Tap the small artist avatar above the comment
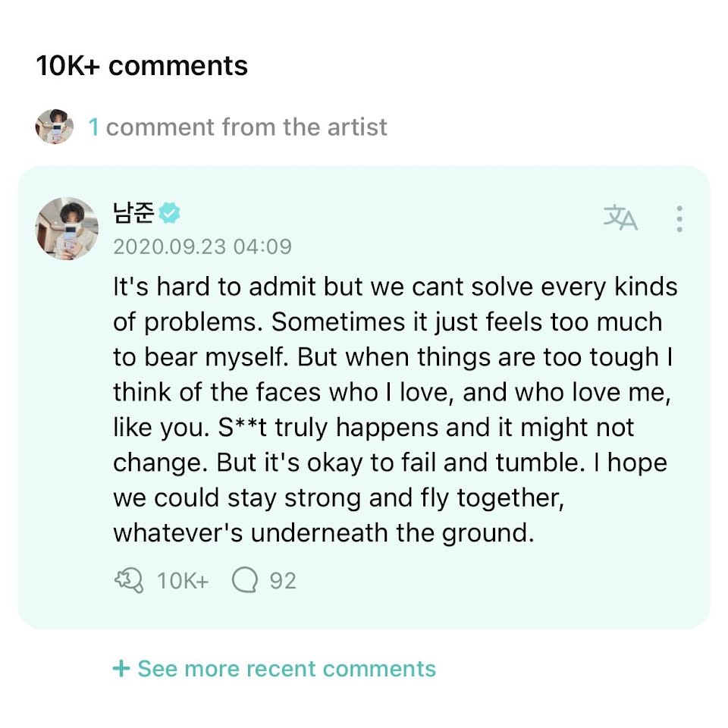This screenshot has width=728, height=728. click(55, 127)
